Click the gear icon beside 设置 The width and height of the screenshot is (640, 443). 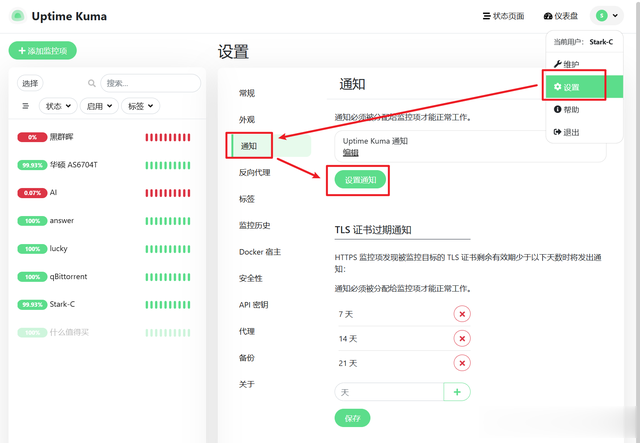[558, 87]
